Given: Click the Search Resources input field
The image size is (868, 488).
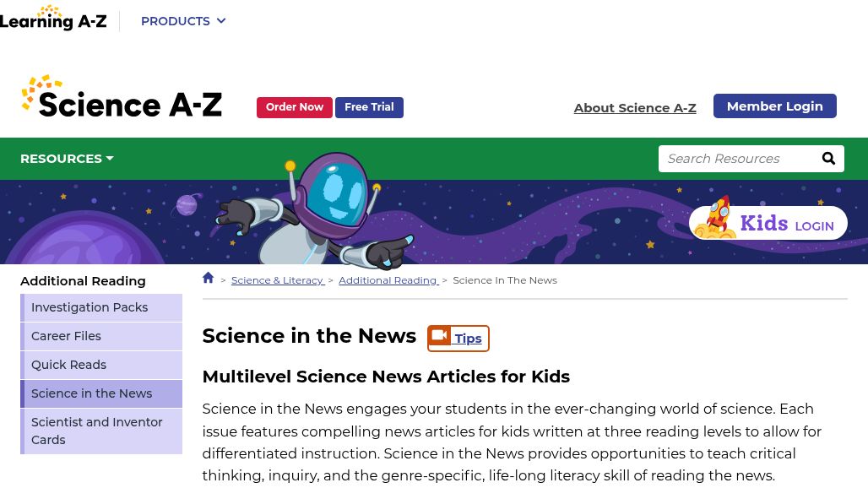Looking at the screenshot, I should [735, 159].
